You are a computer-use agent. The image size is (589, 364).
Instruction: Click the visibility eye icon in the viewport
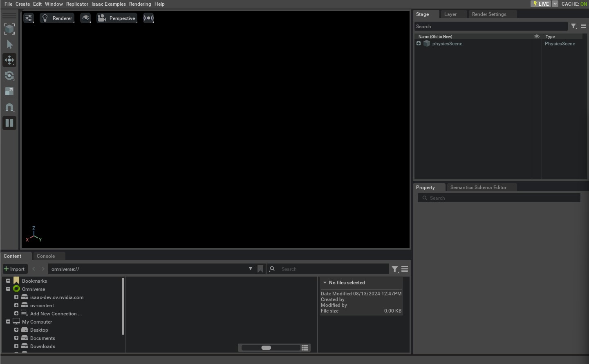pos(85,18)
